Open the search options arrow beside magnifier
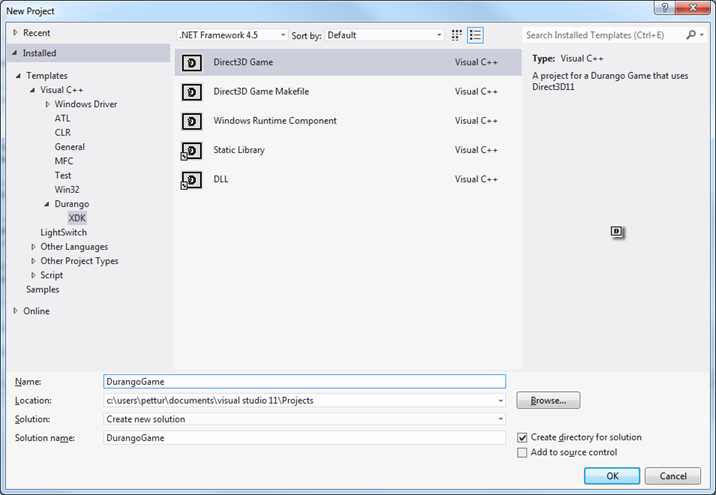The height and width of the screenshot is (495, 716). pyautogui.click(x=702, y=35)
